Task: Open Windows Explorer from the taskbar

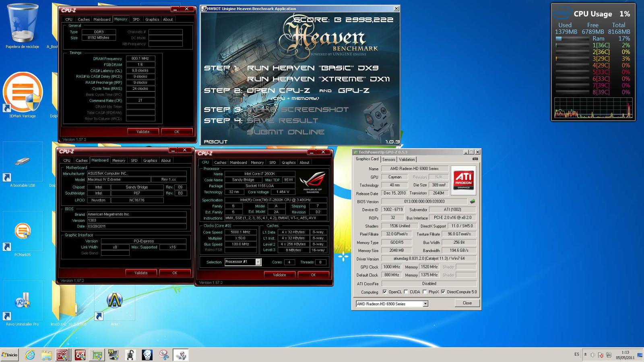Action: coord(46,355)
